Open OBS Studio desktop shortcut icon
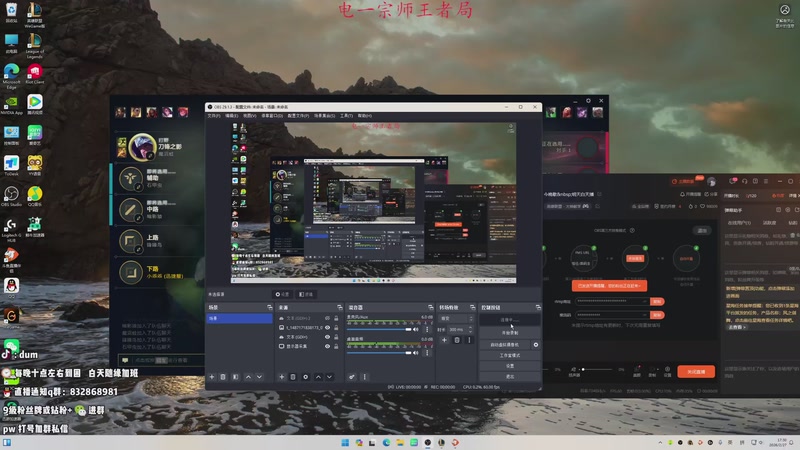The width and height of the screenshot is (800, 450). pos(11,193)
